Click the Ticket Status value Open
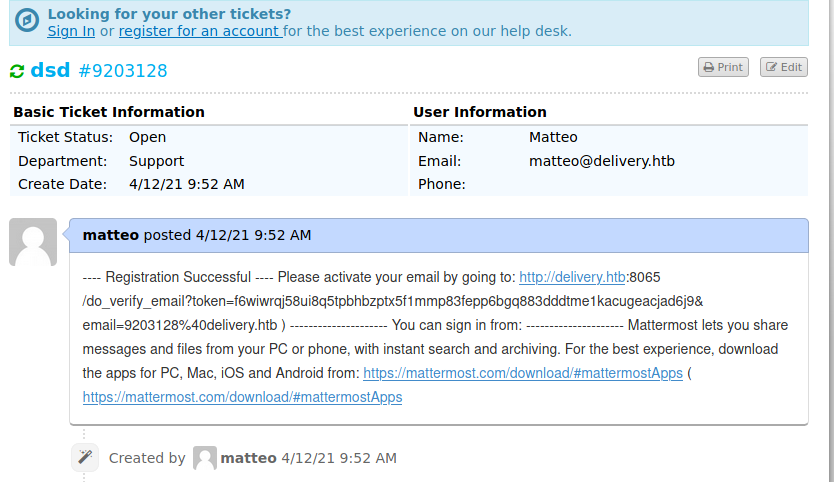Viewport: 834px width, 482px height. click(147, 137)
